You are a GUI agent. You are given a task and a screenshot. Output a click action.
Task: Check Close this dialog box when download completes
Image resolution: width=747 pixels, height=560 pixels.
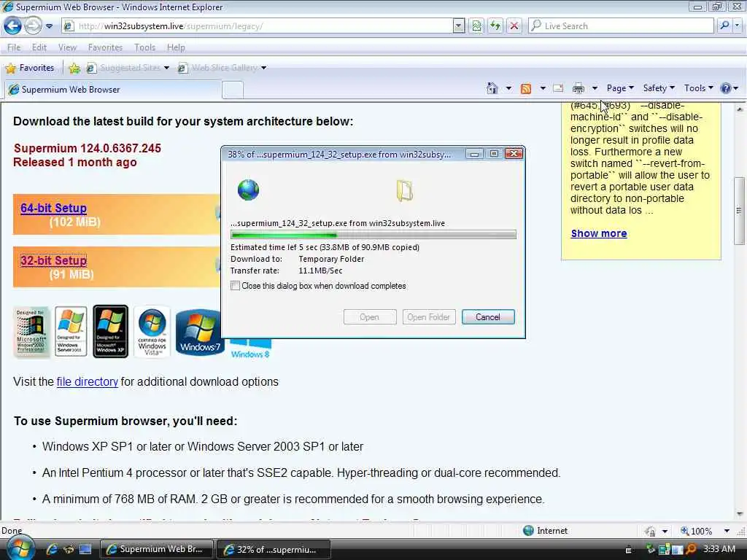tap(235, 286)
